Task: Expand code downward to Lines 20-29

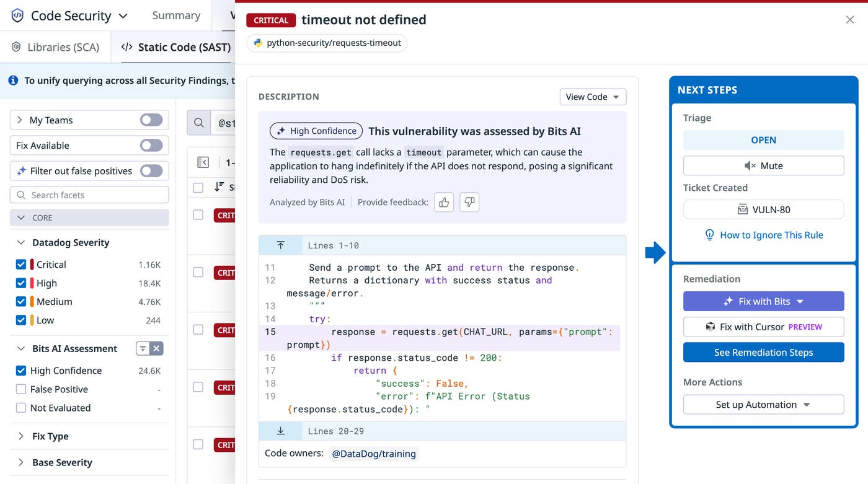Action: (280, 431)
